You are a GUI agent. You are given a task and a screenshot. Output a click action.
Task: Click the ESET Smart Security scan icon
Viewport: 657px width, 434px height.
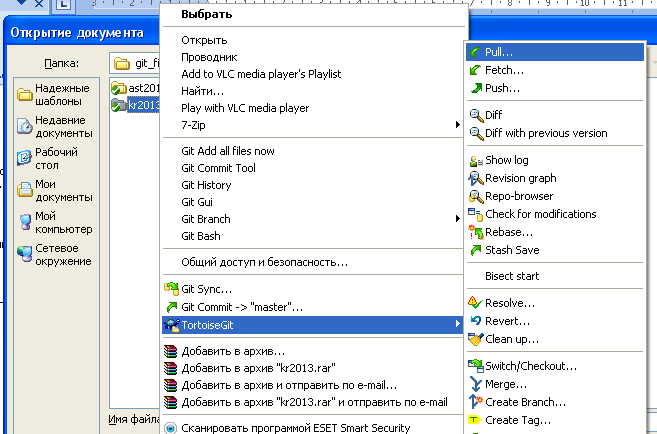tap(170, 428)
